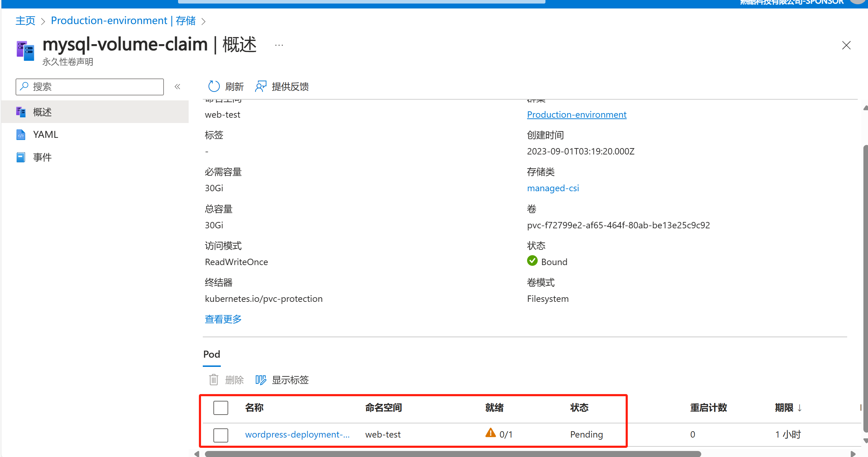Click the events icon in sidebar
This screenshot has height=457, width=868.
tap(21, 157)
